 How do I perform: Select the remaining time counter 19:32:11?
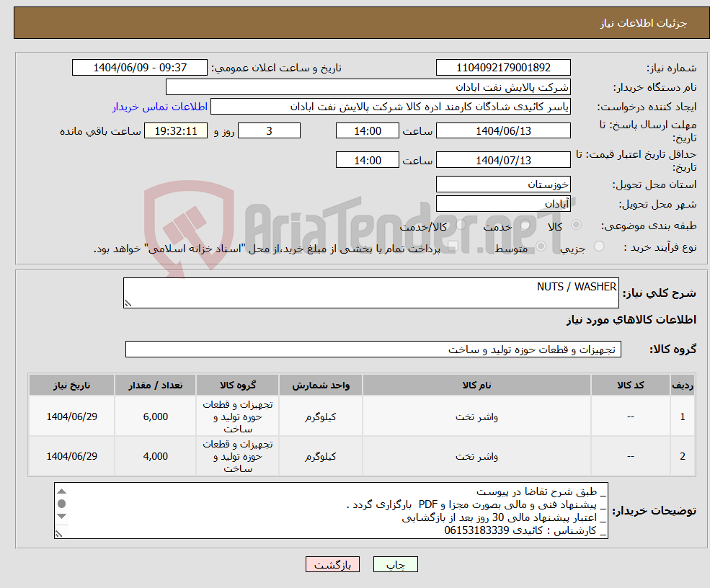175,130
